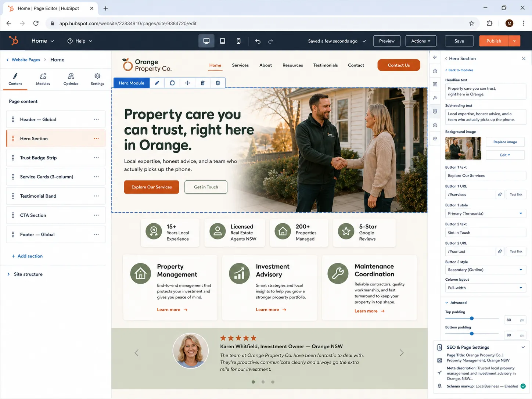Open more options for CTA Section

(x=96, y=215)
